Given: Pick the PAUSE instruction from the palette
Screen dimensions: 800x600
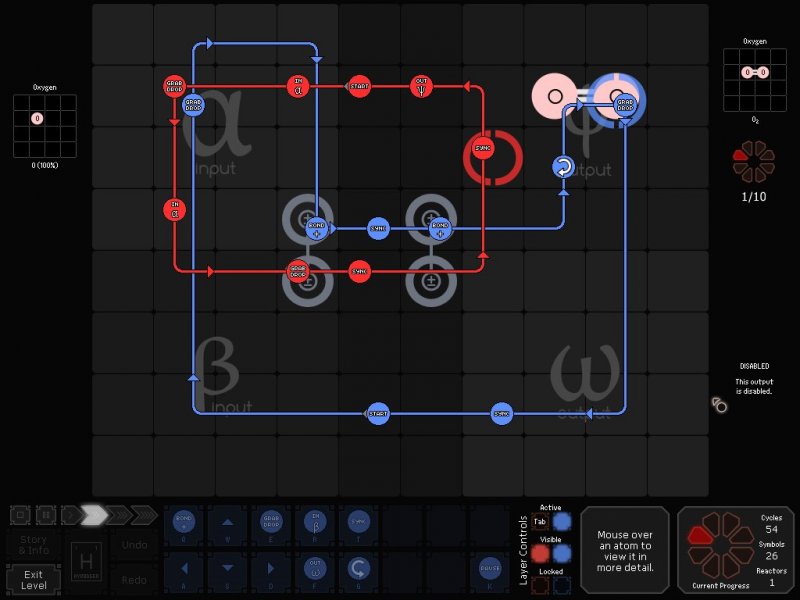Looking at the screenshot, I should coord(490,570).
